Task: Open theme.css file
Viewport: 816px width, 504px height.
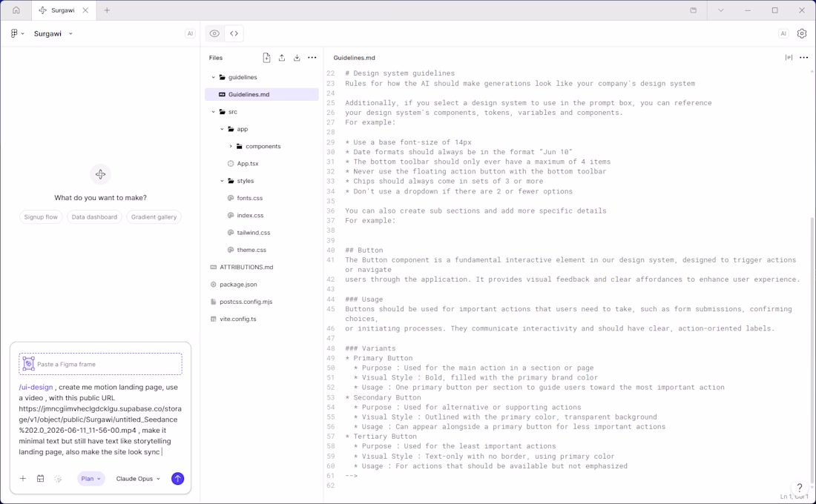Action: point(251,250)
